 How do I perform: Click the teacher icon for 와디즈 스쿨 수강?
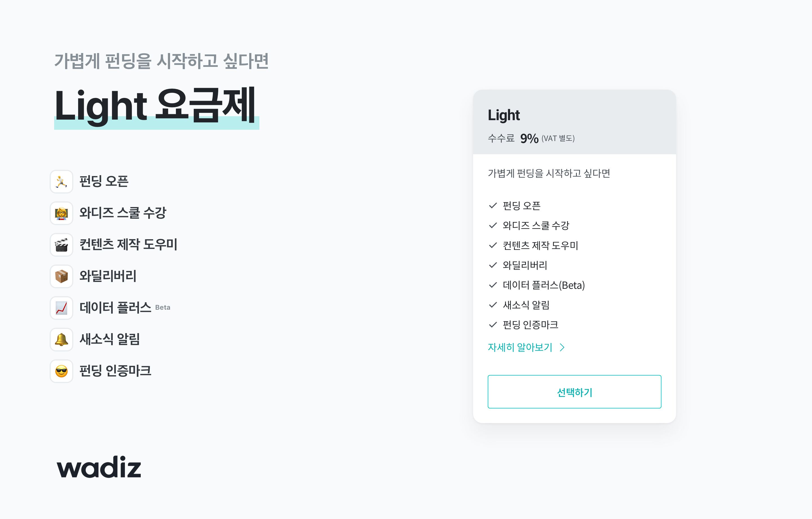tap(61, 213)
